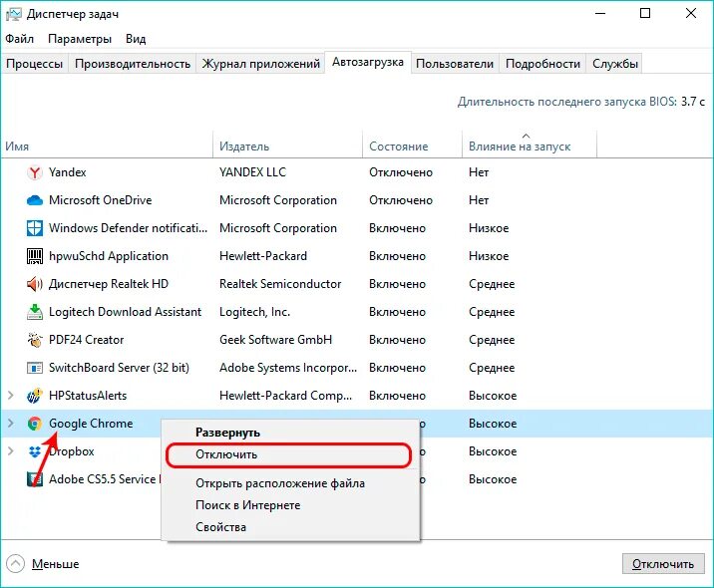
Task: Choose Поиск в Интернете
Action: (290, 505)
